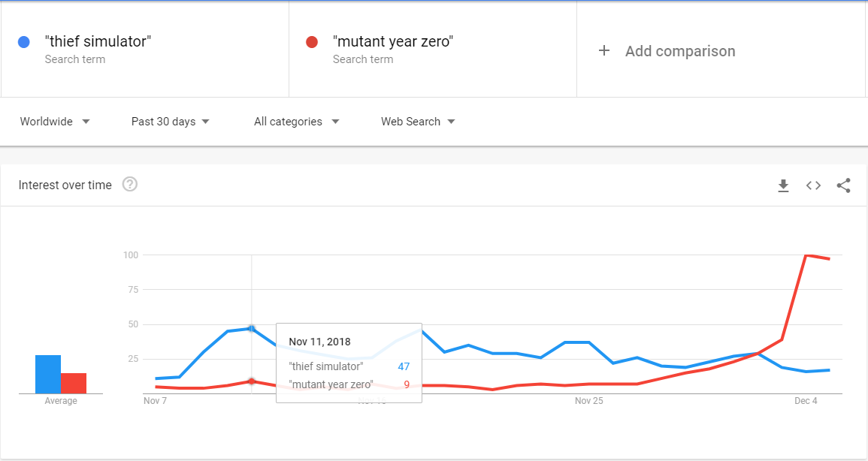Image resolution: width=868 pixels, height=461 pixels.
Task: Download the interest over time data as CSV
Action: pyautogui.click(x=783, y=185)
